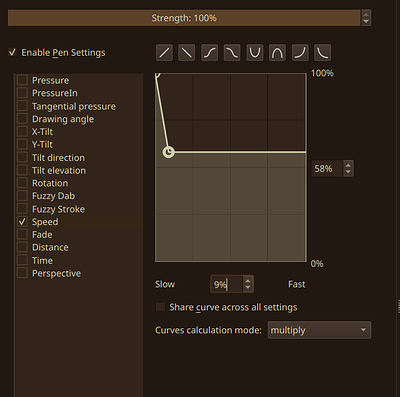Select the Speed label in sensor list
This screenshot has height=397, width=400.
tap(45, 222)
